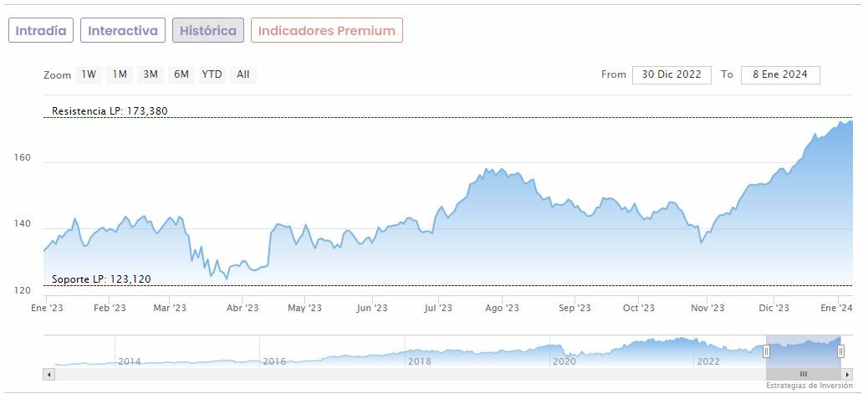Click the empty navigator scrollbar track near 2014
868x399 pixels.
130,374
